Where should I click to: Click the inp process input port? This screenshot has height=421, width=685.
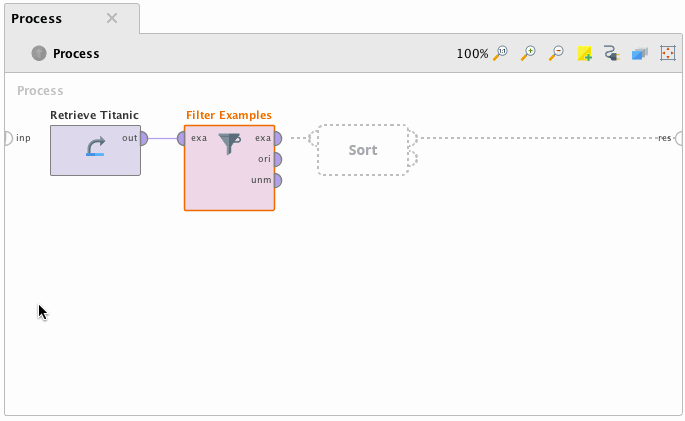tap(8, 138)
